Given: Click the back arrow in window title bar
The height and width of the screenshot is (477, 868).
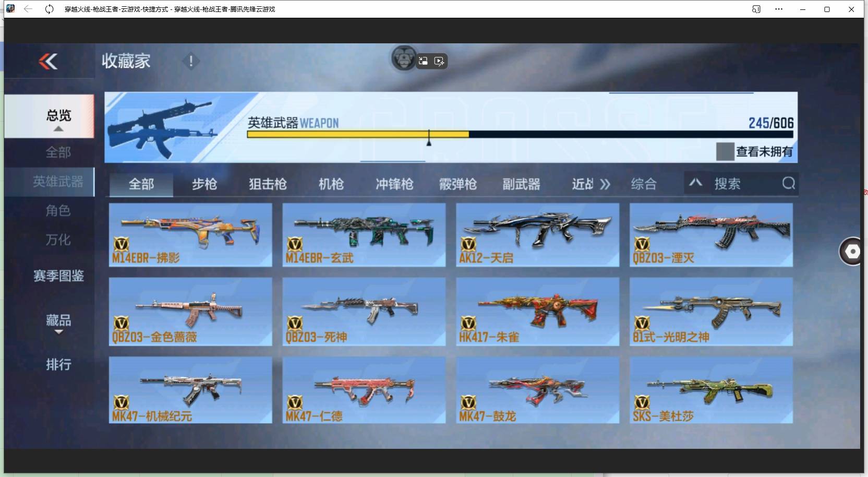Looking at the screenshot, I should 28,9.
